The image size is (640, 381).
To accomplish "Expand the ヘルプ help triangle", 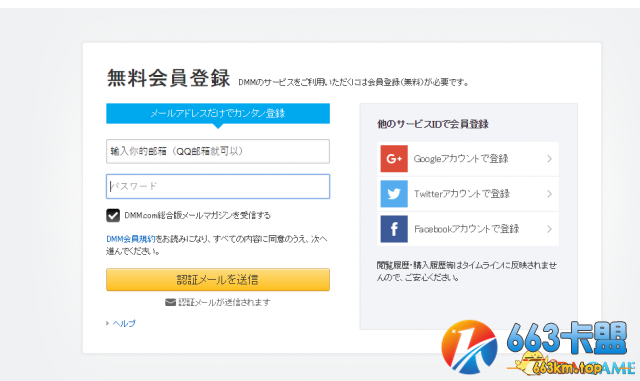I will pos(107,323).
